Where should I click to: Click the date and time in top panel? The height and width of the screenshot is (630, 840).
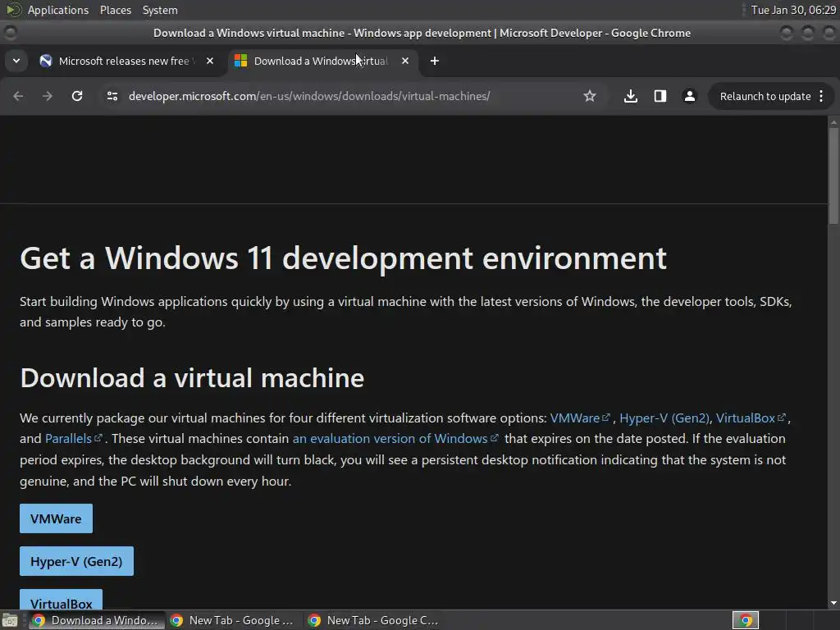(793, 10)
